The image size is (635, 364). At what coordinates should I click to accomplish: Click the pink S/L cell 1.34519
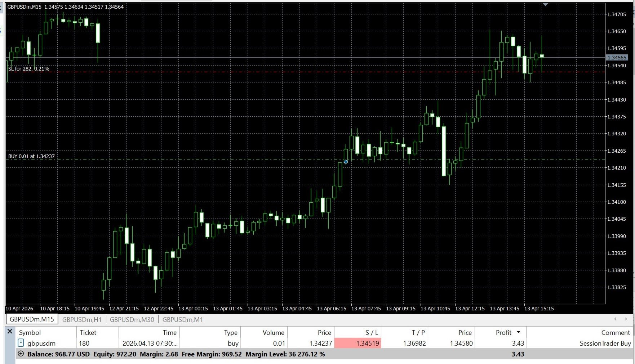[x=358, y=343]
